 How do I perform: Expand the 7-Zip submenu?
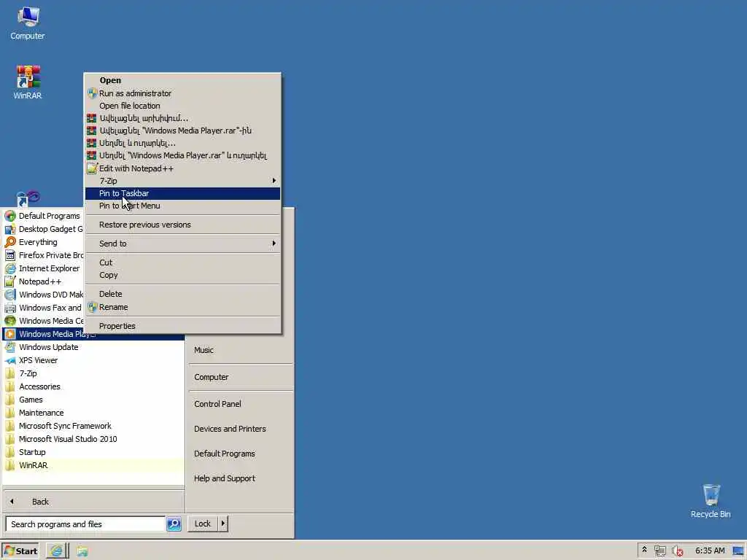click(182, 181)
